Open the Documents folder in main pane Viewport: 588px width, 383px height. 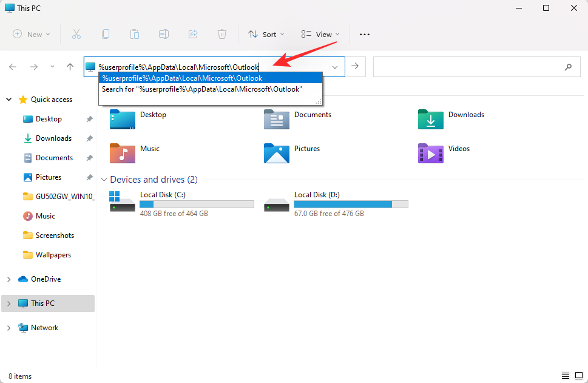298,119
